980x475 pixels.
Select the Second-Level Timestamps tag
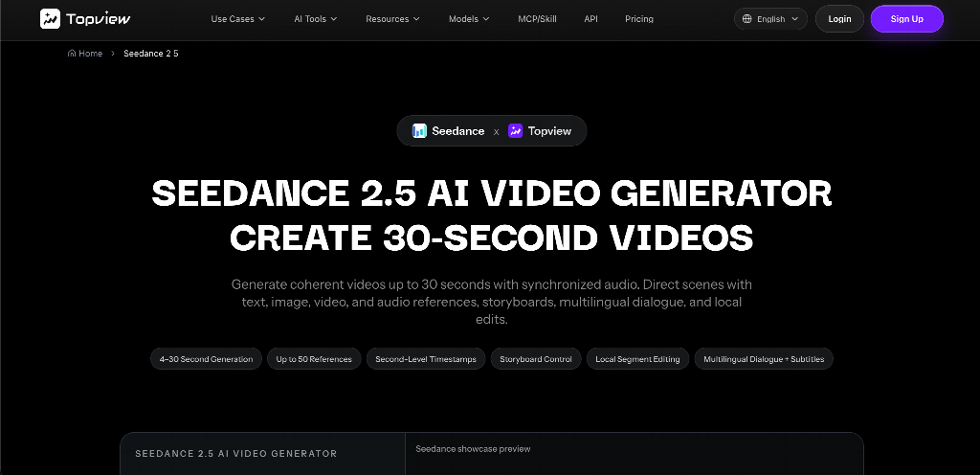tap(426, 359)
